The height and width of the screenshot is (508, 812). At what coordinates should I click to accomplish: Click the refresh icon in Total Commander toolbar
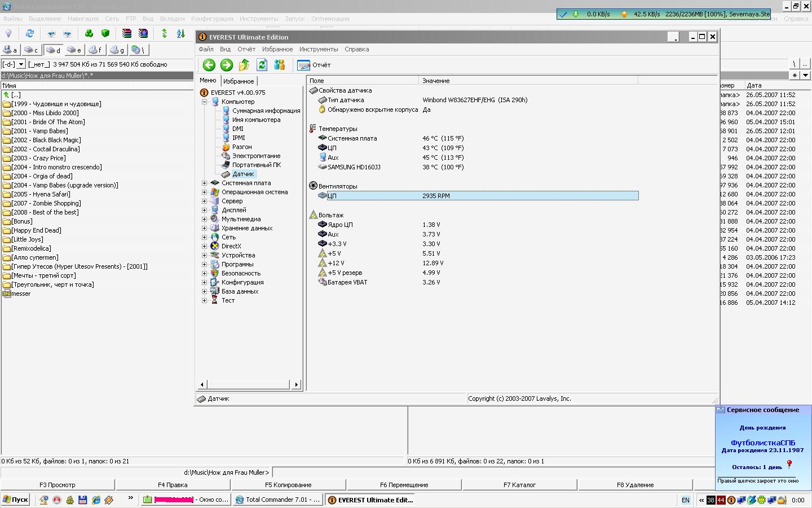tap(30, 33)
